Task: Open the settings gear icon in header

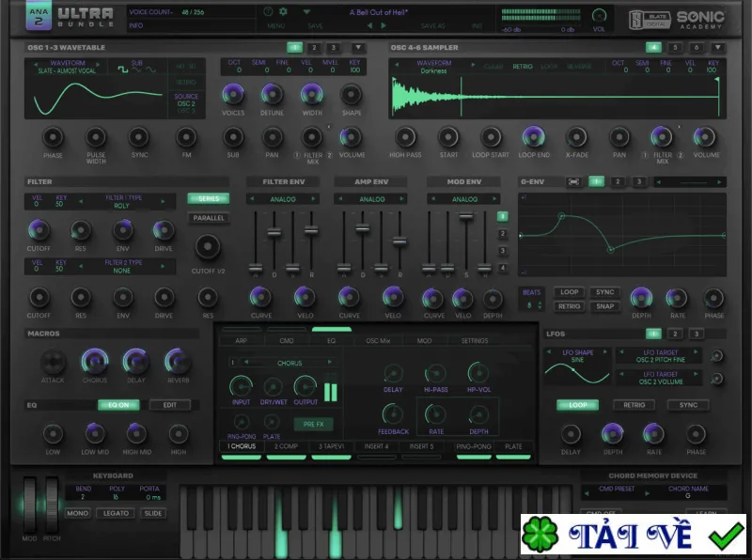Action: tap(283, 11)
